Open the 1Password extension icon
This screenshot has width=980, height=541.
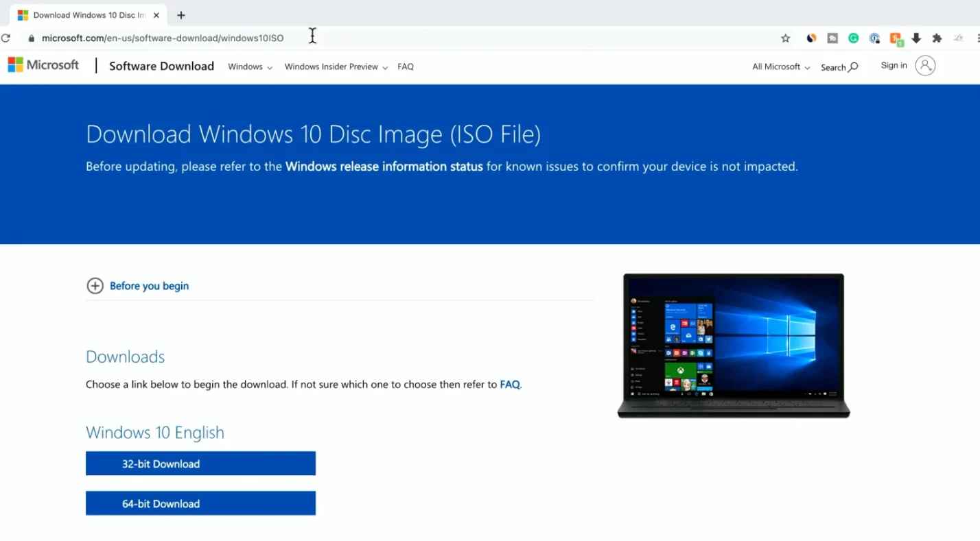point(875,38)
